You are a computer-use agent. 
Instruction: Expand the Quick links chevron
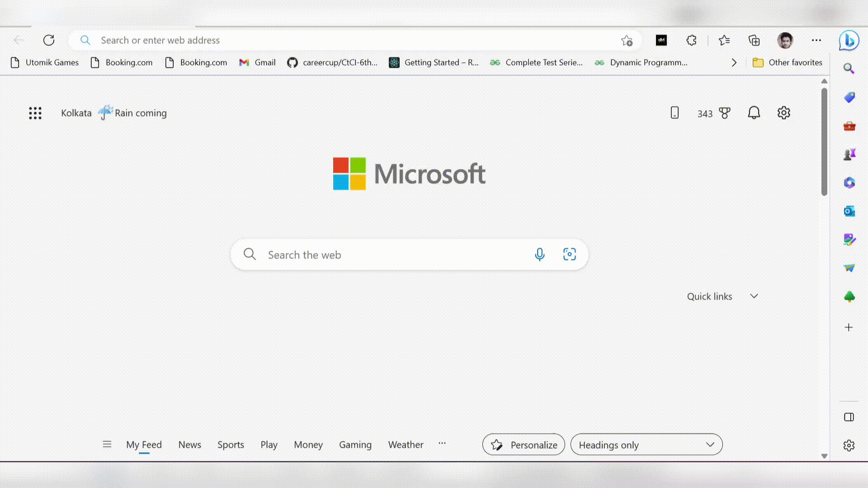(754, 296)
